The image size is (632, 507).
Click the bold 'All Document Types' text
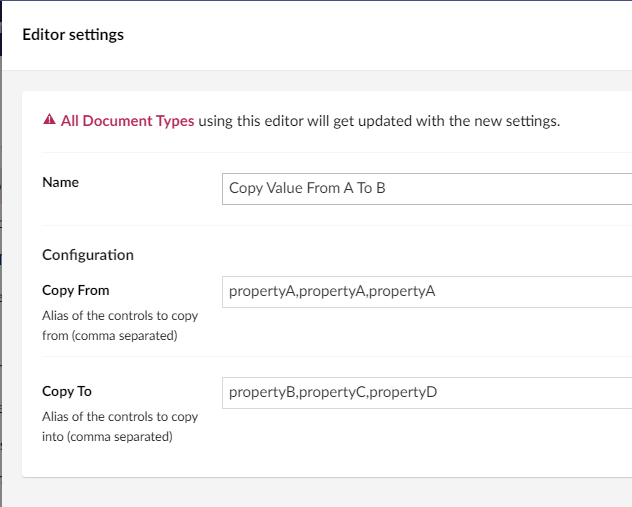tap(127, 121)
